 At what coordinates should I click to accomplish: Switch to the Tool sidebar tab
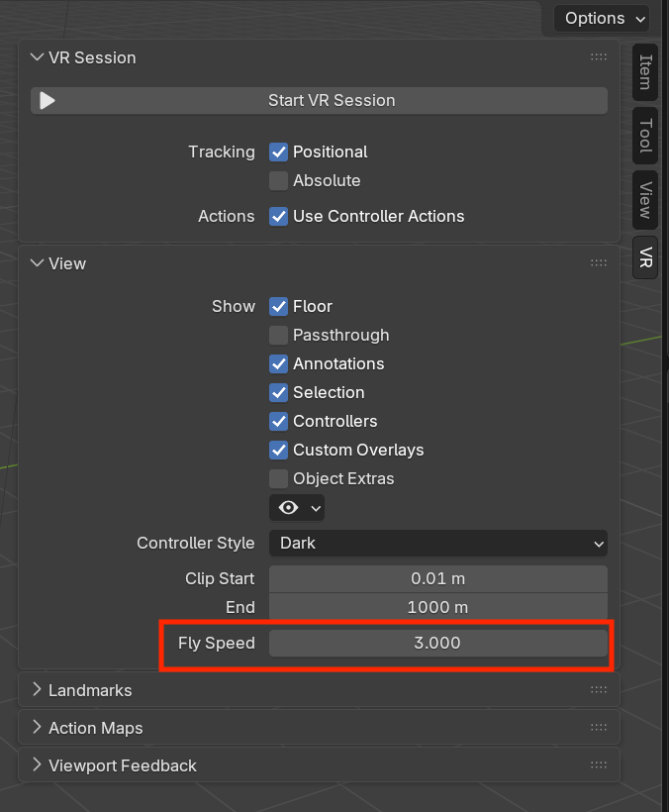pyautogui.click(x=645, y=136)
